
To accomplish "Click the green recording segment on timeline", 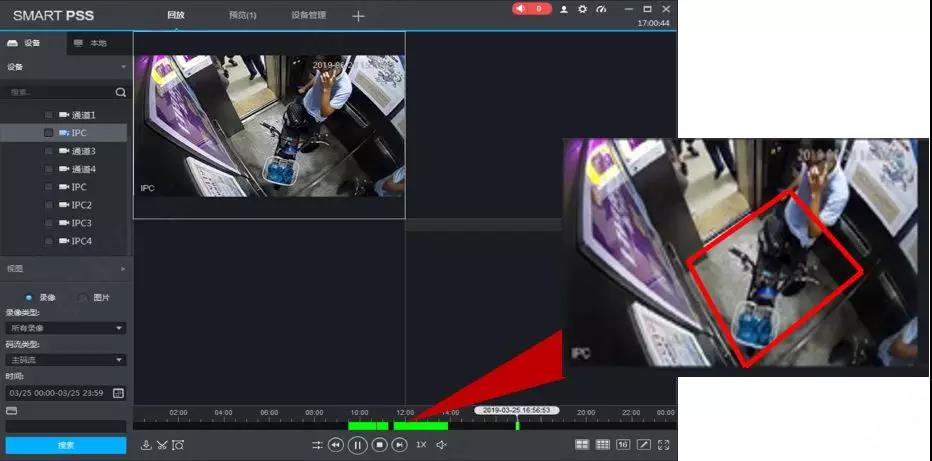I will [420, 426].
